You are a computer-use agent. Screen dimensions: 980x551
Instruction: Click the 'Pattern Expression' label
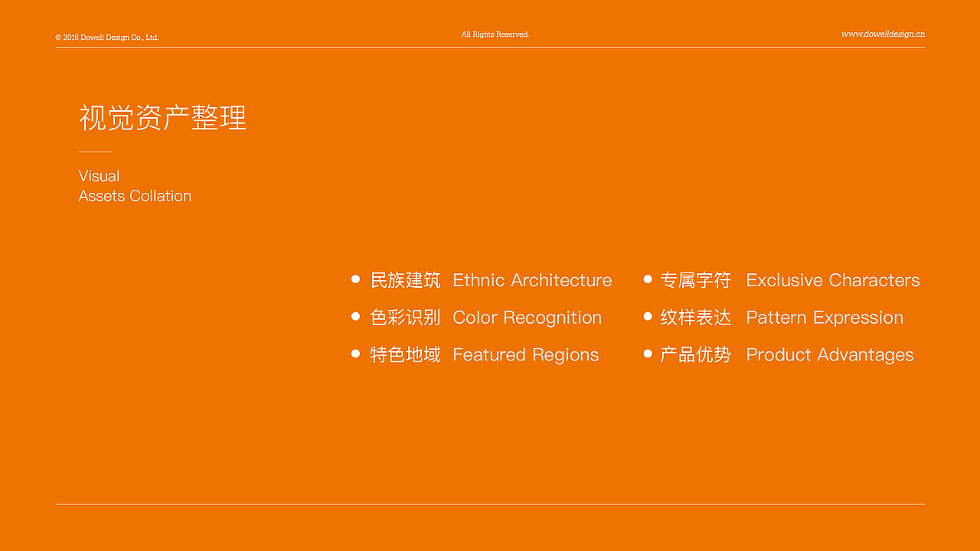pos(825,318)
